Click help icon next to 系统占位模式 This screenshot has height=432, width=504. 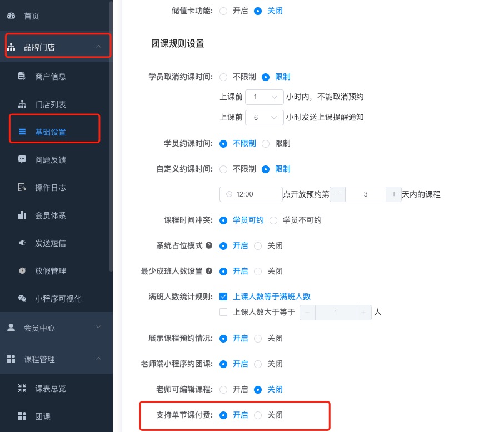209,245
